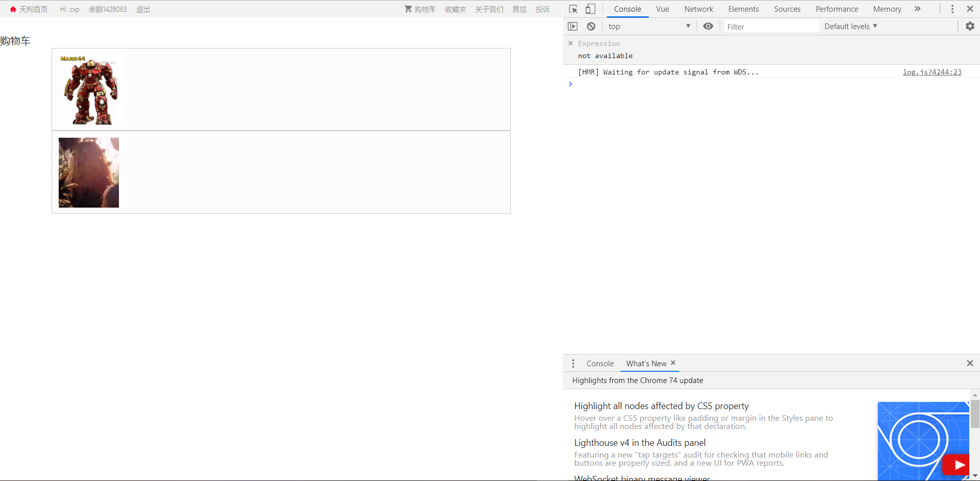Click the red home icon
980x481 pixels.
[13, 9]
